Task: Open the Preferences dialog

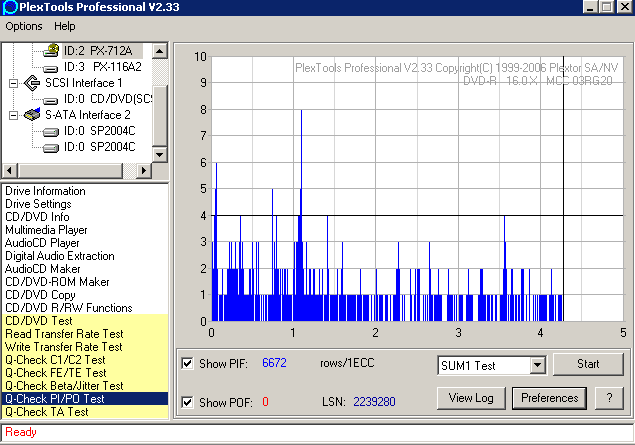Action: coord(550,398)
